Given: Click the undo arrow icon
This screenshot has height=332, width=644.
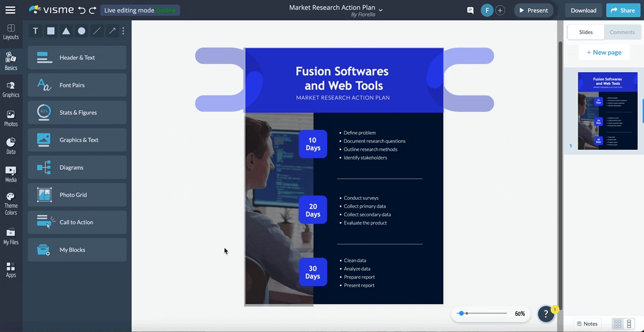Looking at the screenshot, I should (x=82, y=10).
